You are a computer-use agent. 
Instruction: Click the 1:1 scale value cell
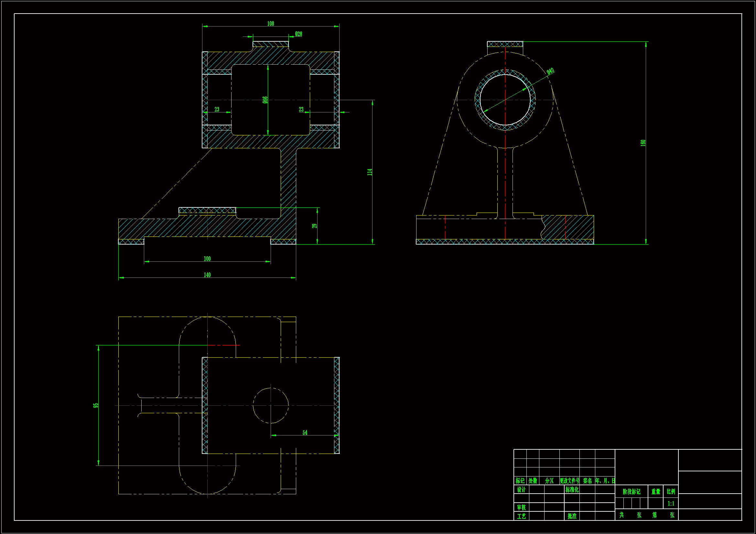tap(670, 503)
